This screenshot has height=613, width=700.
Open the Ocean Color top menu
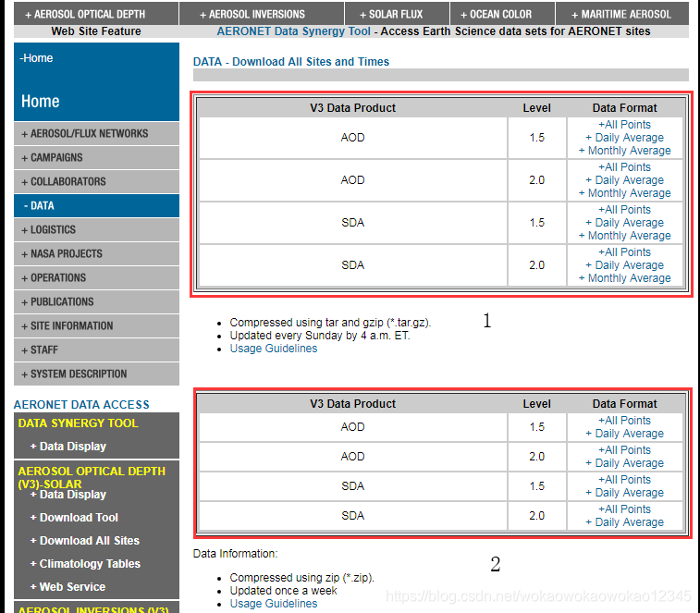point(503,14)
